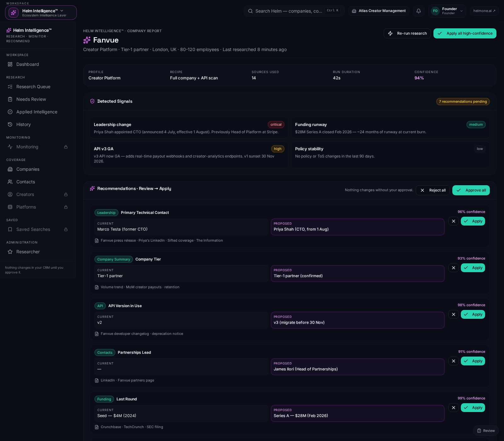Apply the Company Tier proposal

tap(473, 268)
